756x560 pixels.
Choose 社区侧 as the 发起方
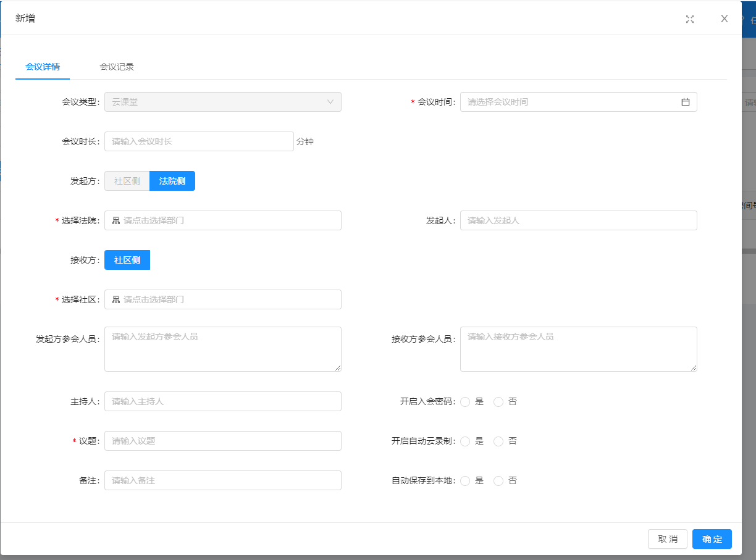127,181
